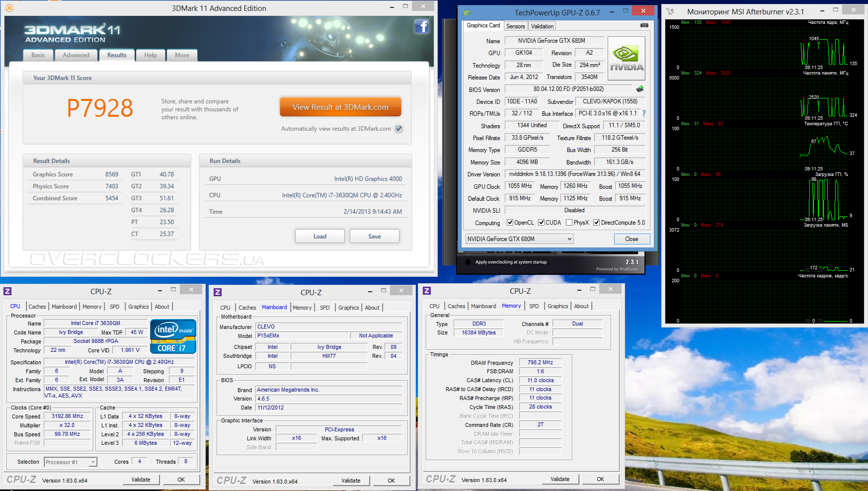Click the GPU Clock 1055 MHz value

click(520, 186)
